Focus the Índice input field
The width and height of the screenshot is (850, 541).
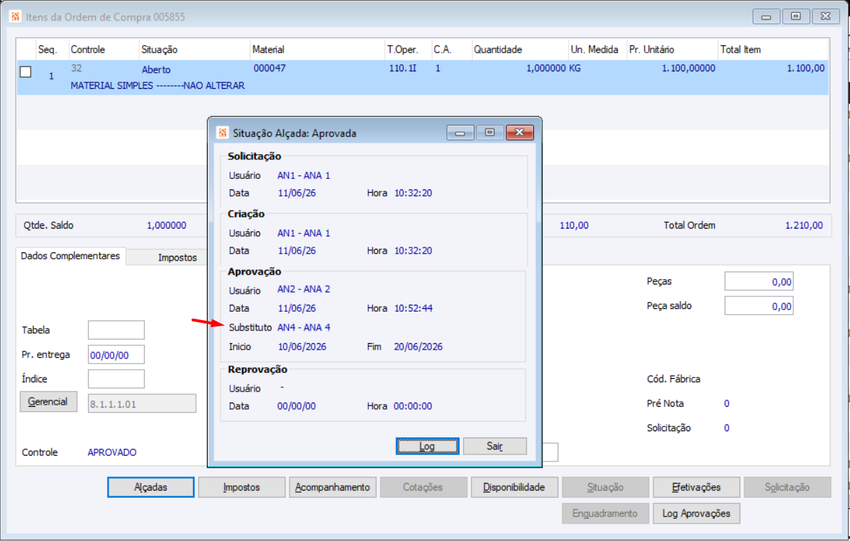point(116,379)
